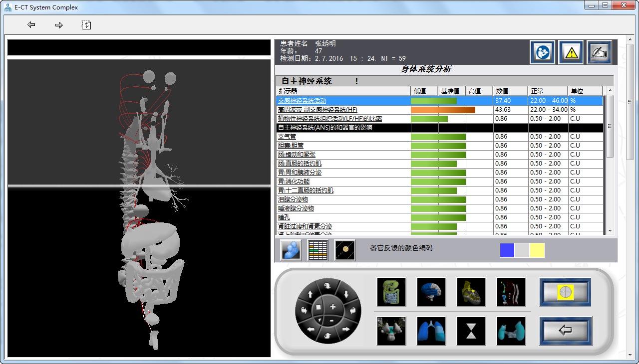Pick the blue organ feedback color swatch

pos(507,250)
